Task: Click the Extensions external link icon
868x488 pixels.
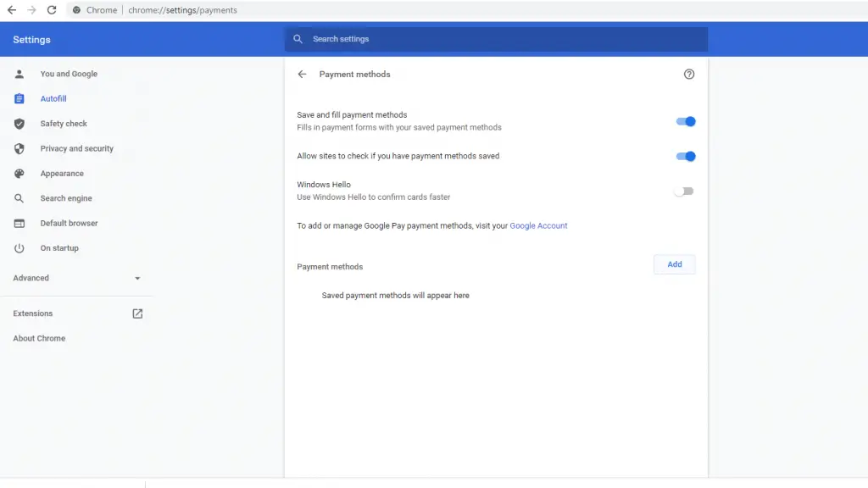Action: pyautogui.click(x=137, y=313)
